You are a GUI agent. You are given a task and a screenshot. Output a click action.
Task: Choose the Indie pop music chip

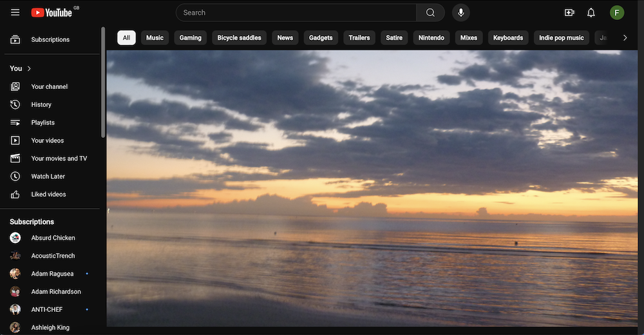[561, 38]
